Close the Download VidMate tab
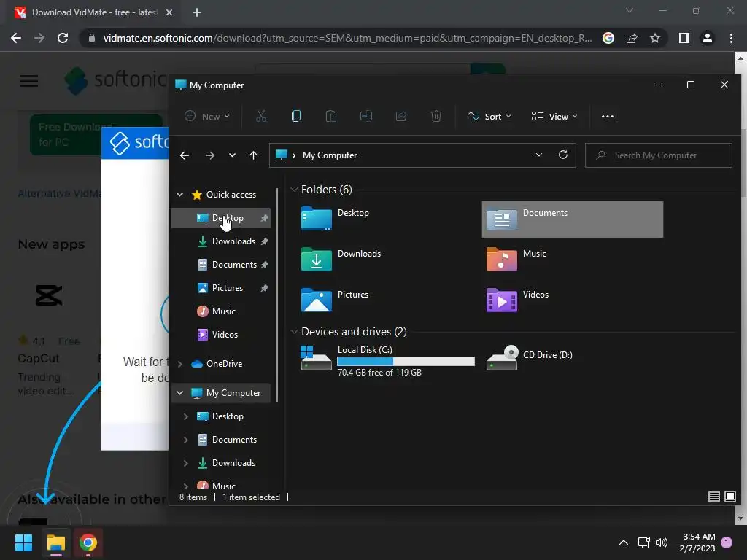This screenshot has height=560, width=747. coord(169,12)
